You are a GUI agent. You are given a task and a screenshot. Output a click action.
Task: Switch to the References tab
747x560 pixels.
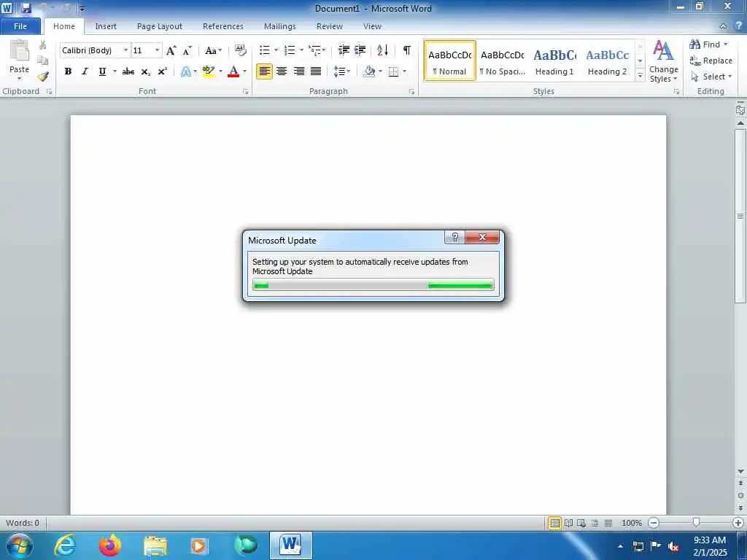[223, 26]
